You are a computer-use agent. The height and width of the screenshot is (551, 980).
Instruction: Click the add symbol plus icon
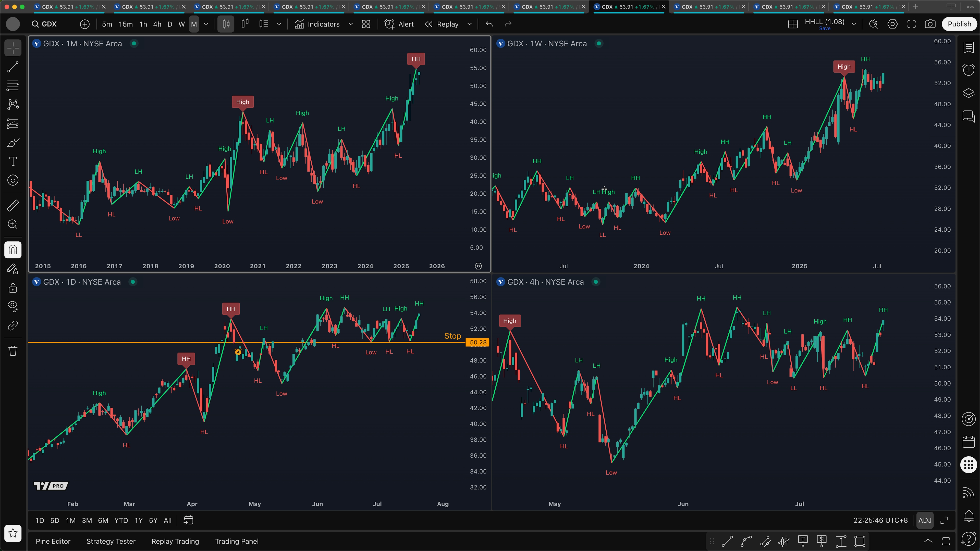coord(85,24)
